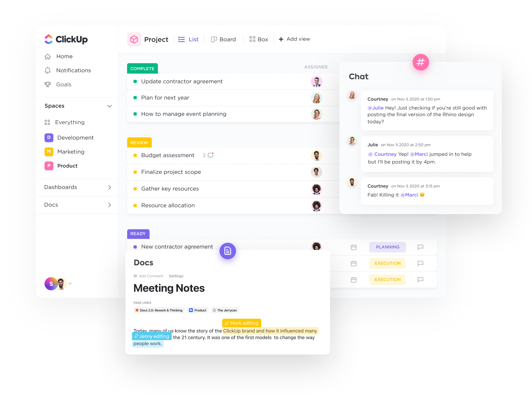This screenshot has width=532, height=401.
Task: Click the Settings button in Docs
Action: pyautogui.click(x=176, y=276)
